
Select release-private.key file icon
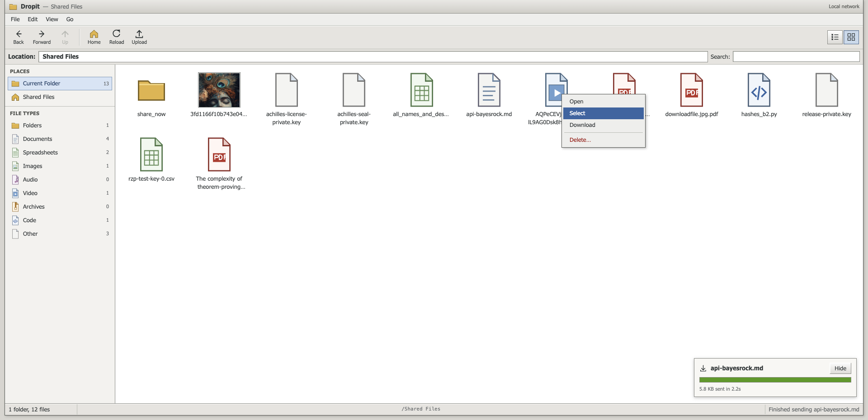[827, 90]
